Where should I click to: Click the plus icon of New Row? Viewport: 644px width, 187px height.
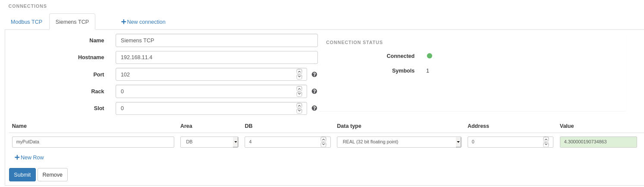pyautogui.click(x=17, y=157)
